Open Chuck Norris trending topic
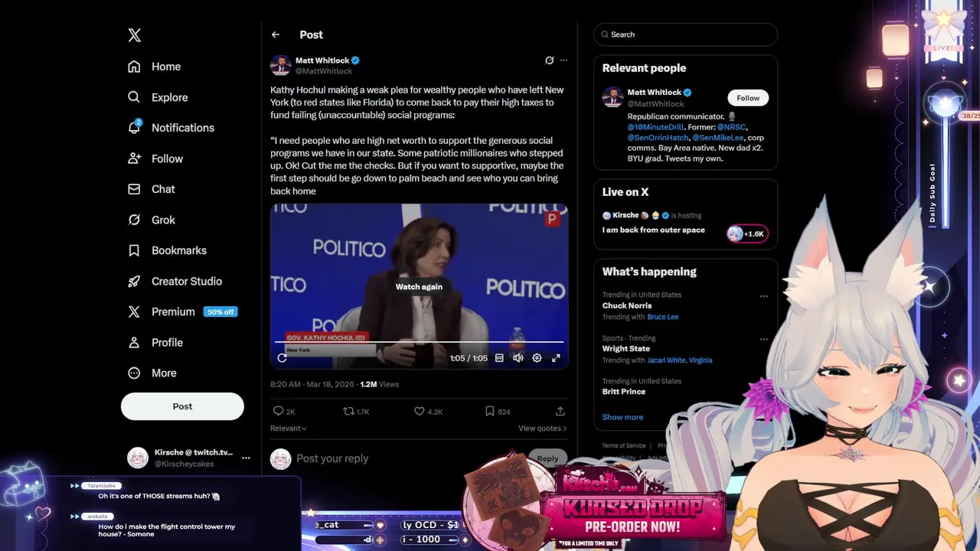This screenshot has width=980, height=551. click(627, 305)
